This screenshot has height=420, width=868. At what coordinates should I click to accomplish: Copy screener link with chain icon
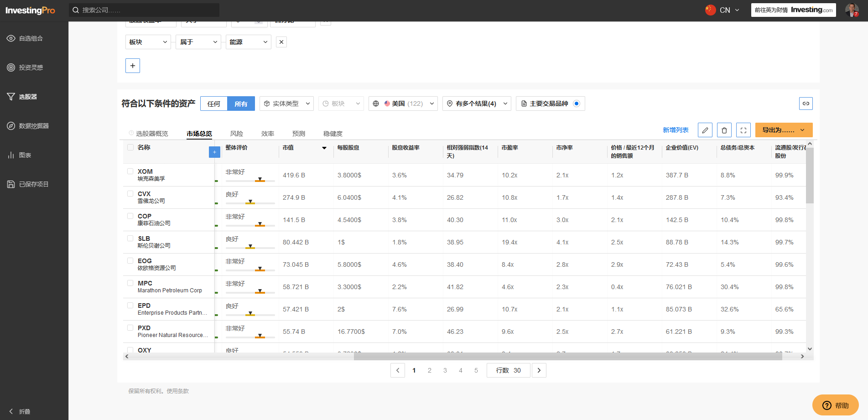[806, 104]
